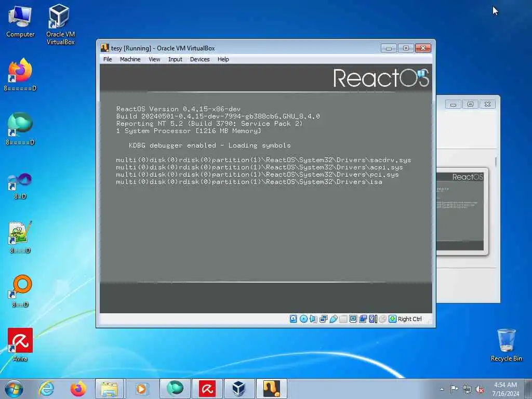532x399 pixels.
Task: Click the optical disk status icon
Action: (303, 319)
